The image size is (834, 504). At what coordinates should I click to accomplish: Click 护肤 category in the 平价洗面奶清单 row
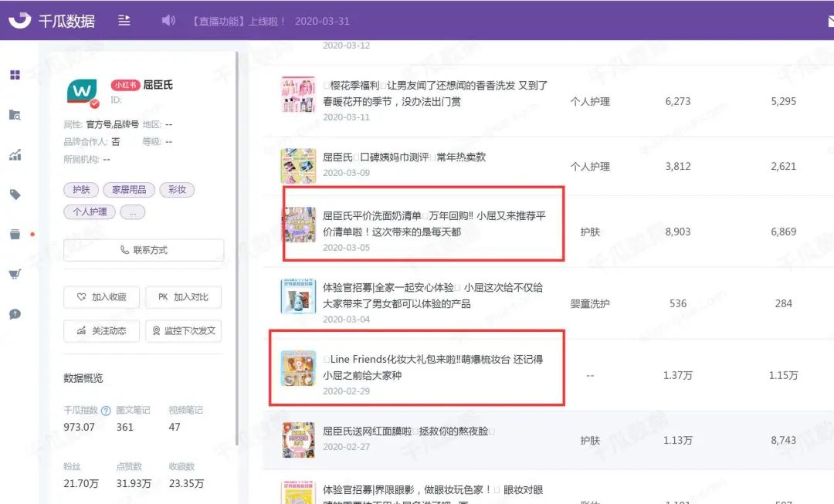[590, 232]
